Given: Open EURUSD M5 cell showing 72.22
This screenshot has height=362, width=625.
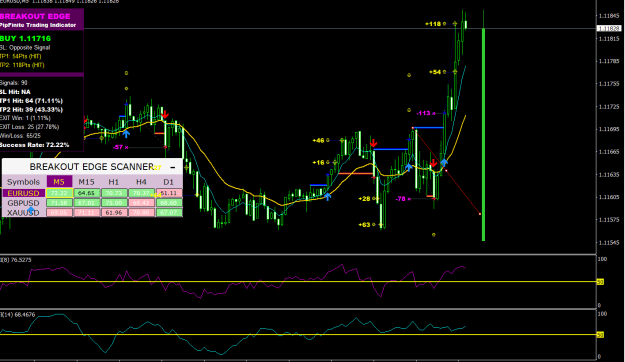Looking at the screenshot, I should click(x=59, y=193).
